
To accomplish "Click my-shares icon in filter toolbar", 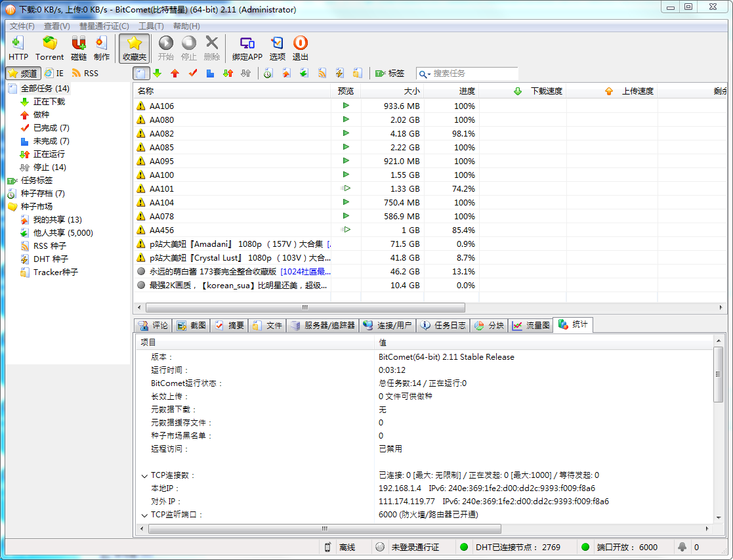I will (x=286, y=73).
